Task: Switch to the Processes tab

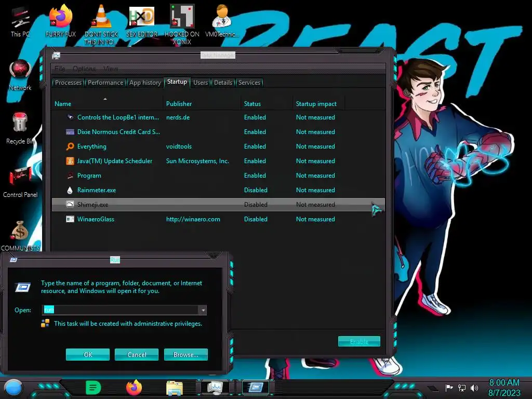Action: (x=68, y=83)
